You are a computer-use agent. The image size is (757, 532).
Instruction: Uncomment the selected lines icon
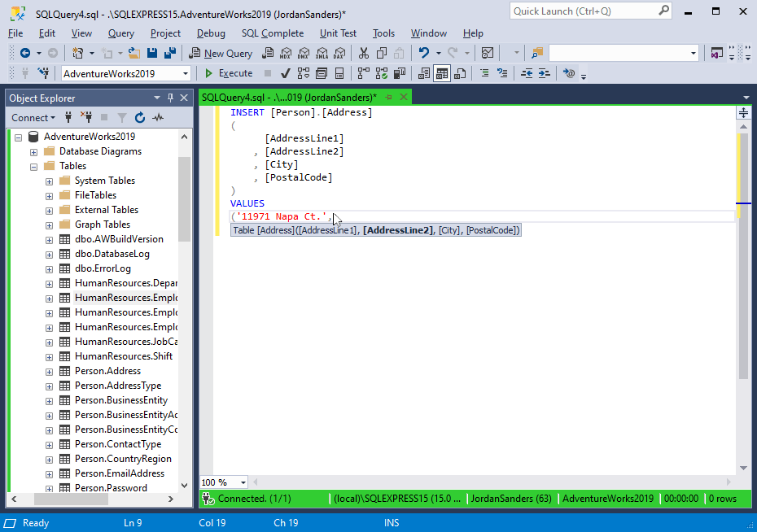[502, 73]
